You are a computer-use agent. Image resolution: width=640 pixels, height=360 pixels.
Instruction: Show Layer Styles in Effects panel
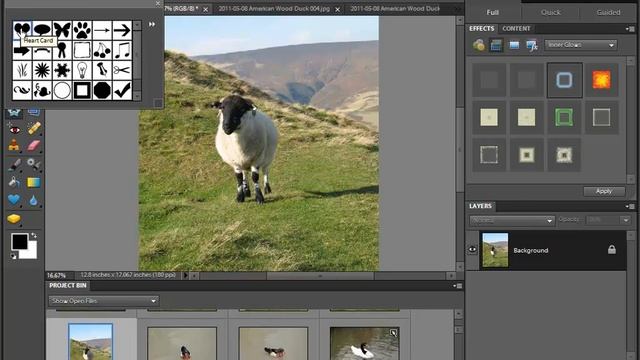pos(496,45)
